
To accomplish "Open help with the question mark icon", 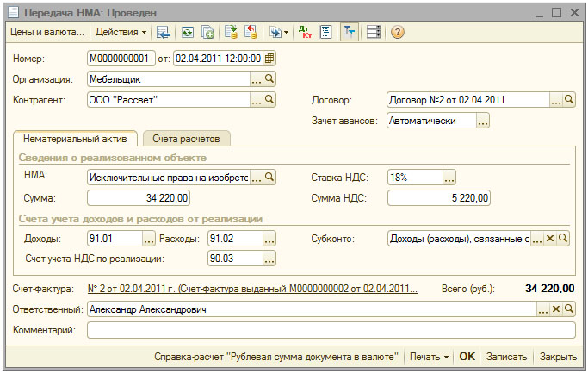I will (397, 32).
